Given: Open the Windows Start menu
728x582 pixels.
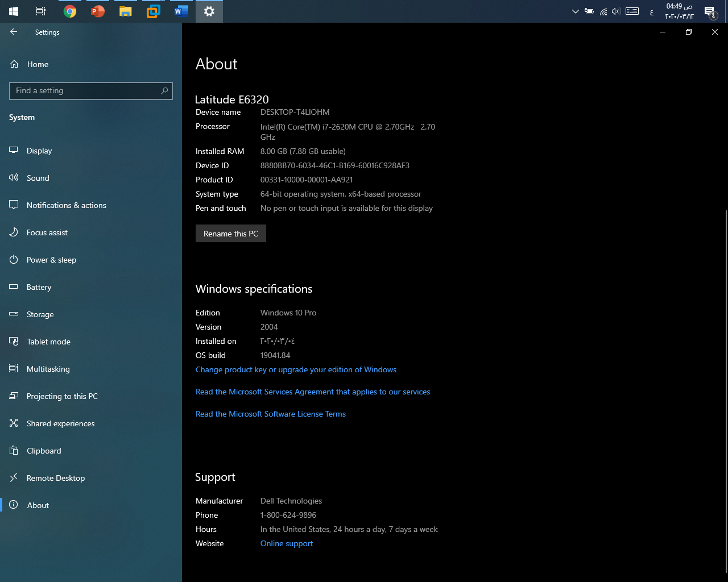Looking at the screenshot, I should coord(14,11).
